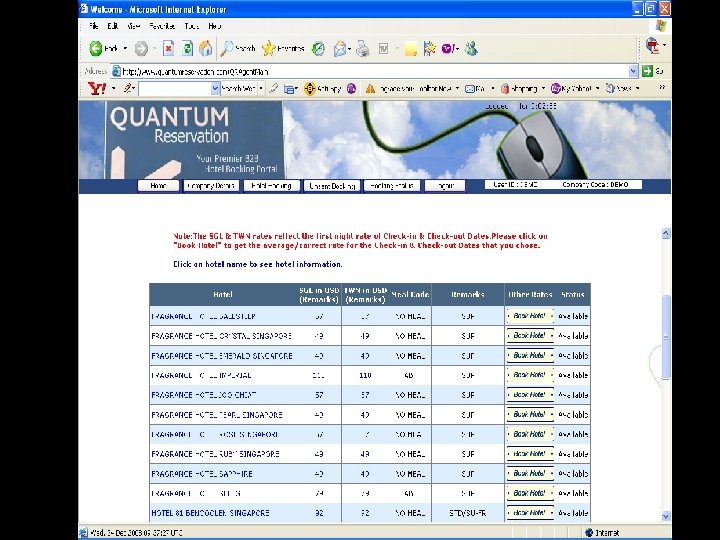Open Fragrance Hotel Ruby Singapore information
Image resolution: width=720 pixels, height=540 pixels.
point(215,454)
